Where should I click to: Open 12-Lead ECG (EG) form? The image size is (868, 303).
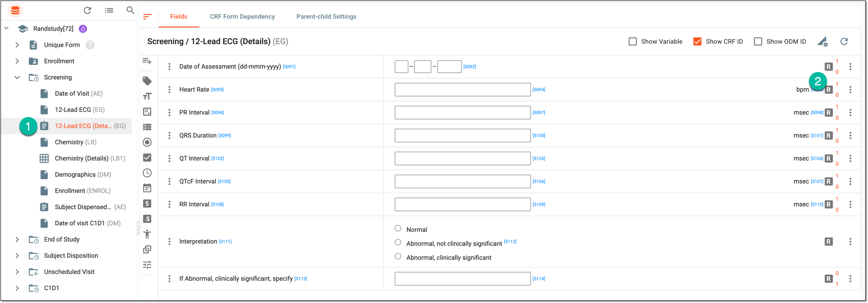(80, 110)
